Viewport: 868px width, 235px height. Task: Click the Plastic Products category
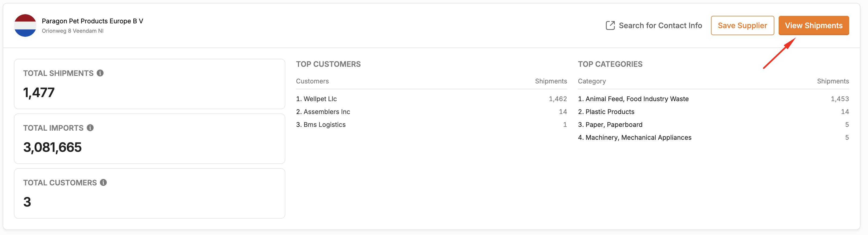coord(610,112)
